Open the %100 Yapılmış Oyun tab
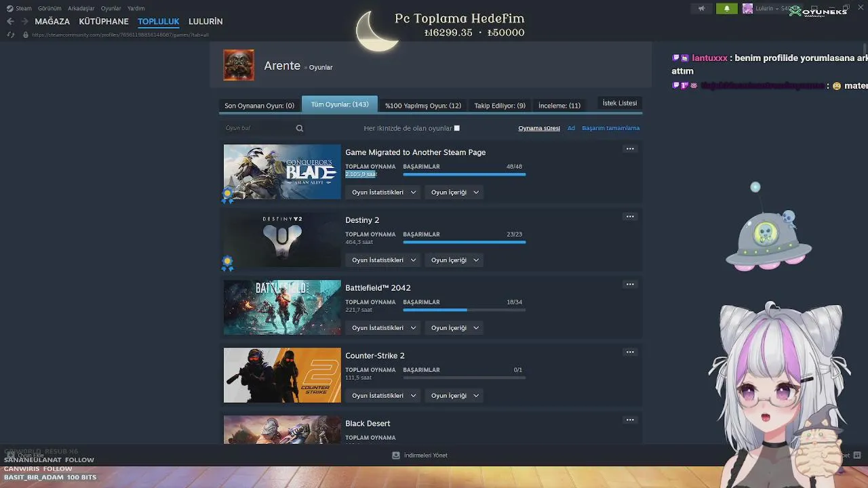868x488 pixels. (423, 106)
